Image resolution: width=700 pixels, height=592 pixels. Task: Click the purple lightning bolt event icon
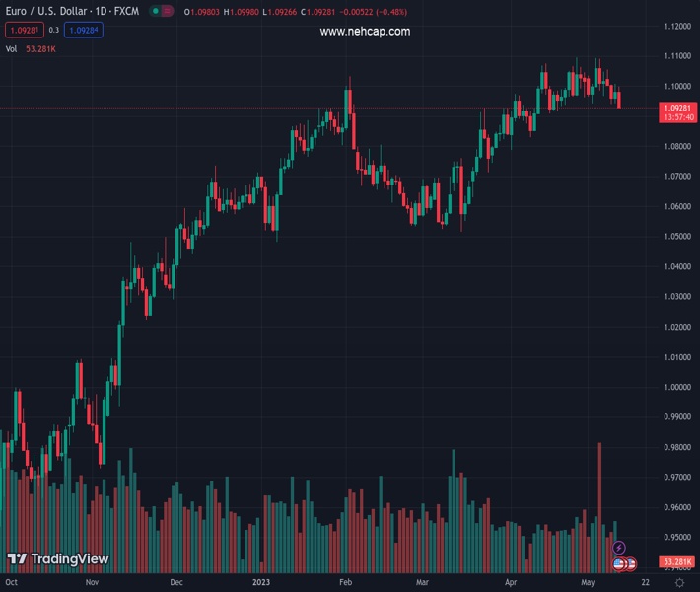coord(619,548)
